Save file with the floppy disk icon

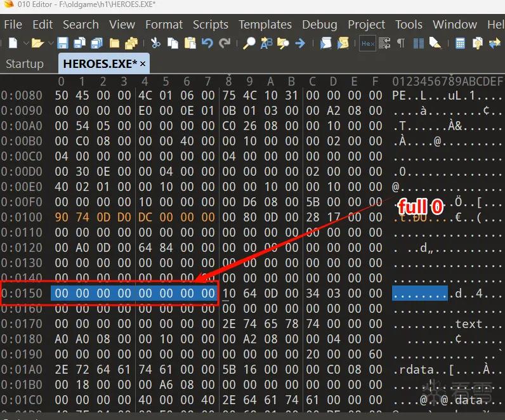point(63,43)
